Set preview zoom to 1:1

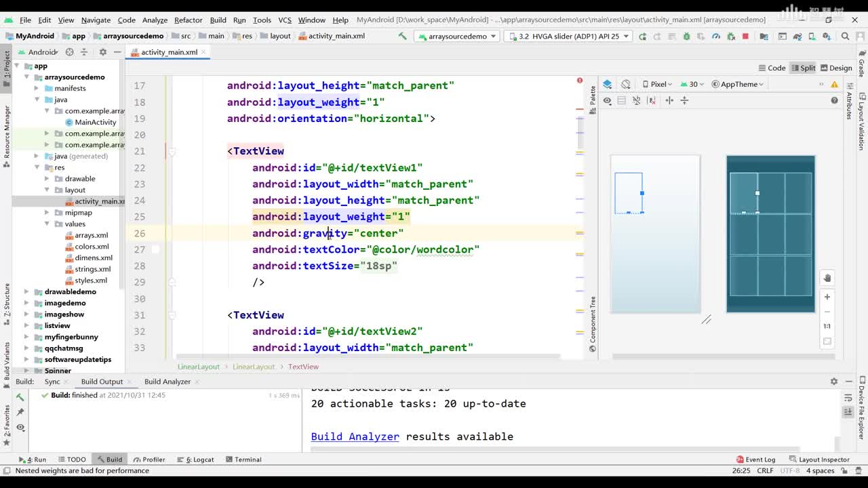click(x=827, y=326)
